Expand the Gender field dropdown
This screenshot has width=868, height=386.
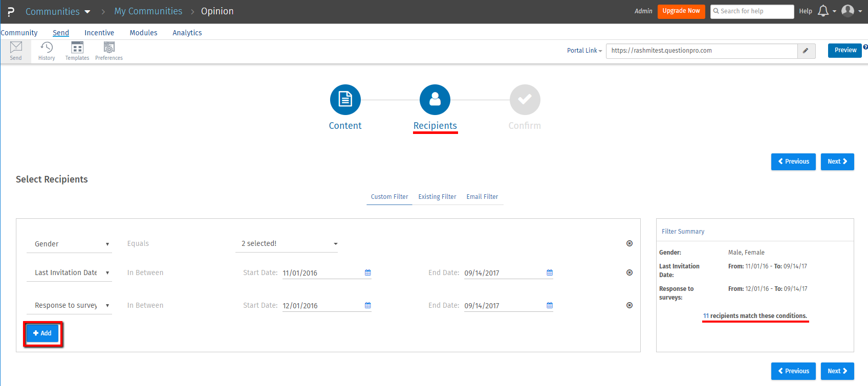click(x=69, y=244)
